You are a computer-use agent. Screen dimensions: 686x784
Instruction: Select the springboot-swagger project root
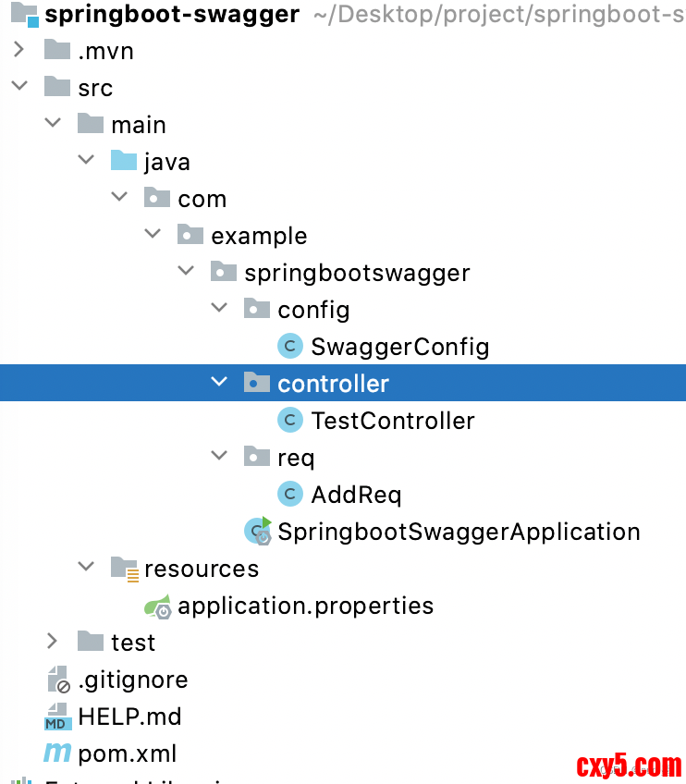point(172,15)
